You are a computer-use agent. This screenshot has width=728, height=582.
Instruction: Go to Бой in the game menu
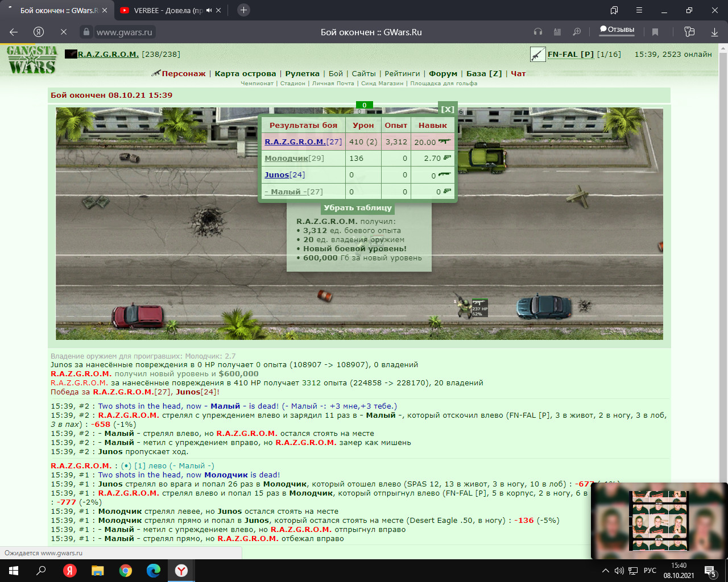click(x=336, y=73)
